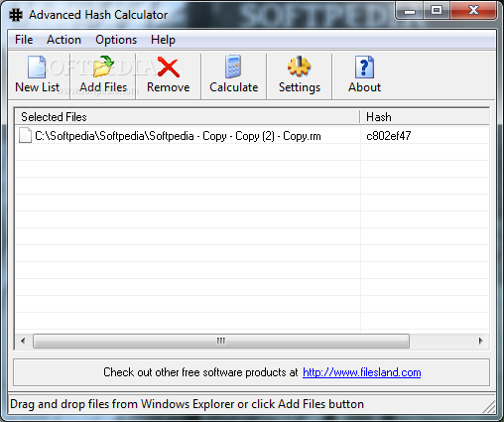Click the status bar drag and drop text
This screenshot has height=422, width=504.
(187, 404)
